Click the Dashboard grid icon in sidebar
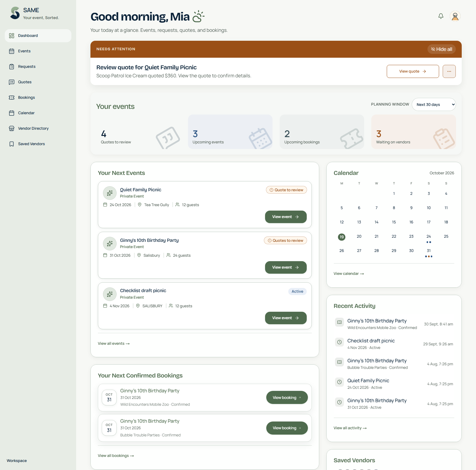This screenshot has height=470, width=476. (12, 36)
